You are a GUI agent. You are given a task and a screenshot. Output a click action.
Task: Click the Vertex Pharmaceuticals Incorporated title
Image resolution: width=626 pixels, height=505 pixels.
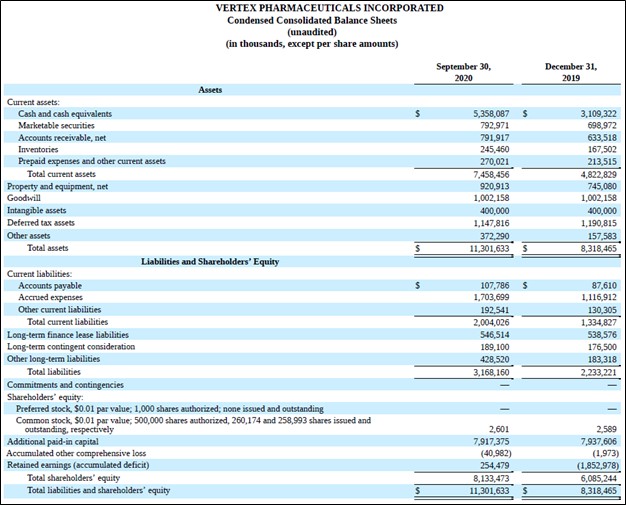coord(315,8)
